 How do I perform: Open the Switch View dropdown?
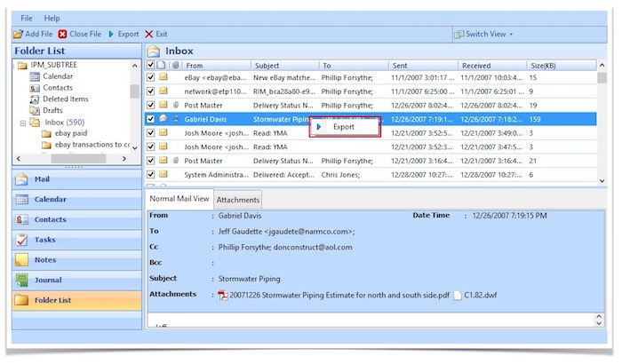484,34
